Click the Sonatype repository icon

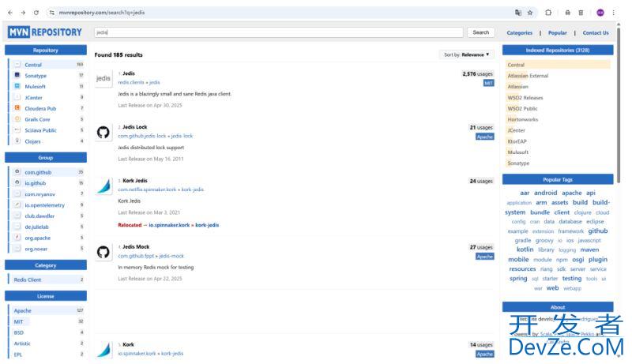17,75
